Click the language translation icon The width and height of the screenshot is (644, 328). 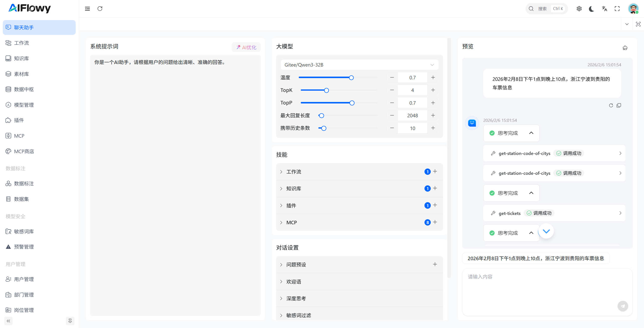click(604, 9)
